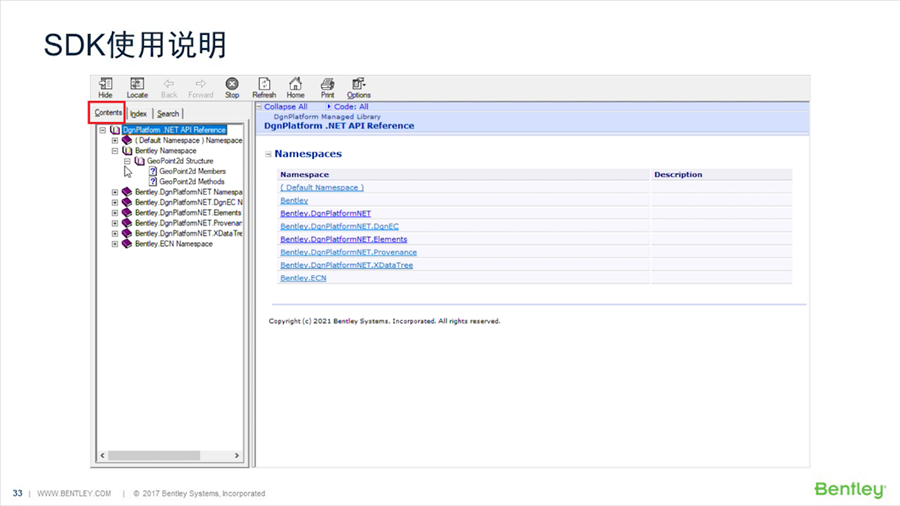The width and height of the screenshot is (900, 506).
Task: Switch to the Contents tab
Action: 108,112
